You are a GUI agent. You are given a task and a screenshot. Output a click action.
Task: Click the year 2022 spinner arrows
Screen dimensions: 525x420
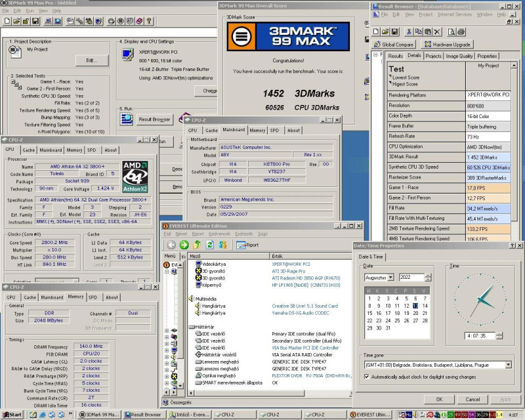[x=428, y=278]
